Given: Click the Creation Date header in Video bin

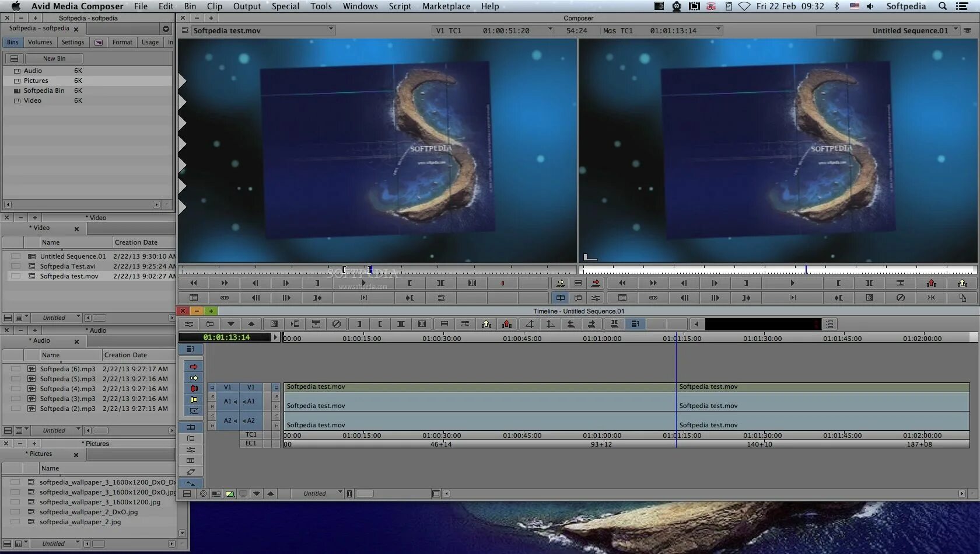Looking at the screenshot, I should (136, 242).
